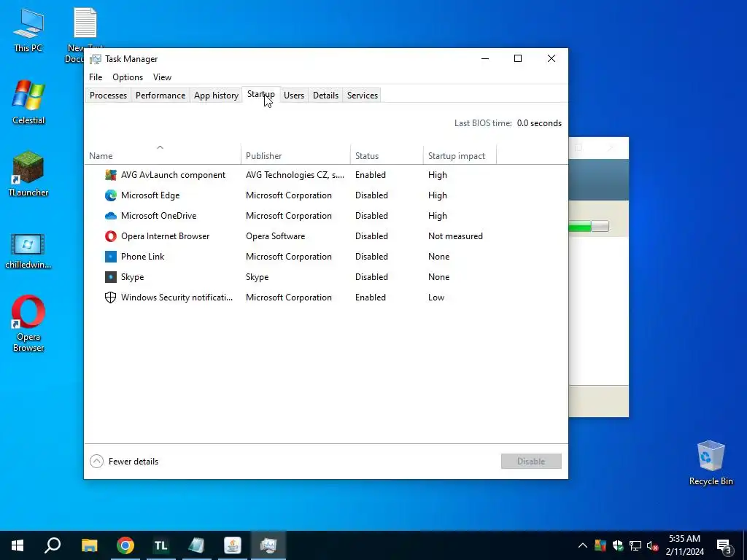Click the Not measured impact cell
Screen dimensions: 747x560
coord(455,236)
